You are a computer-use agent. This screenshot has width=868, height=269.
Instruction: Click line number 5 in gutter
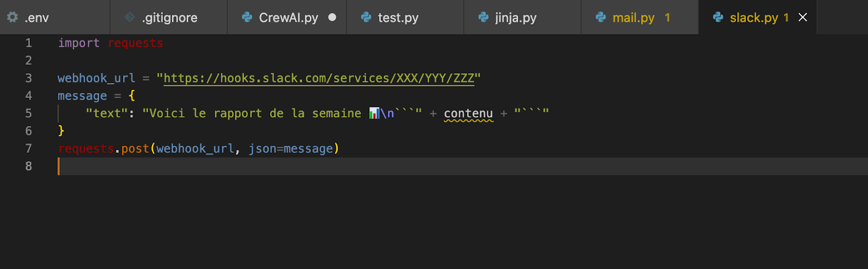(29, 114)
